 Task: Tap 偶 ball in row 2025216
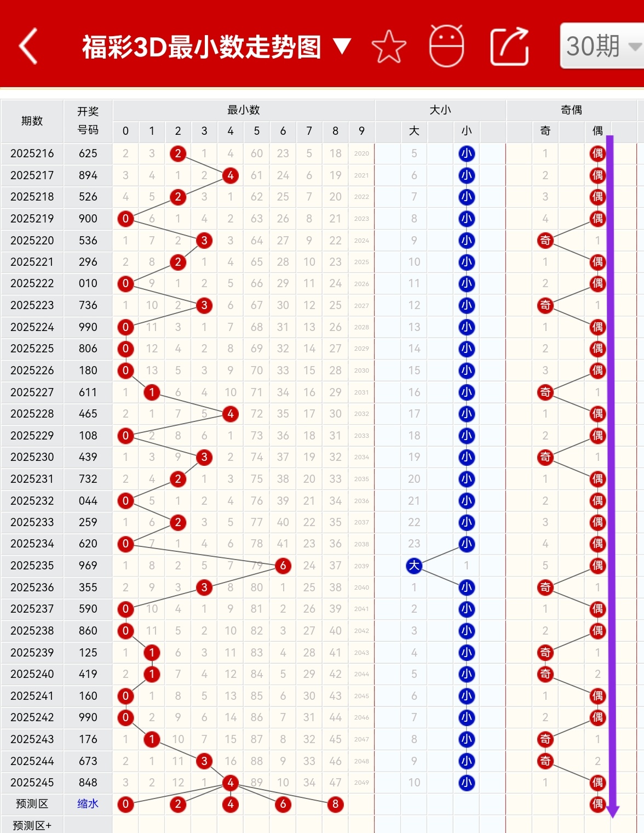(x=597, y=153)
